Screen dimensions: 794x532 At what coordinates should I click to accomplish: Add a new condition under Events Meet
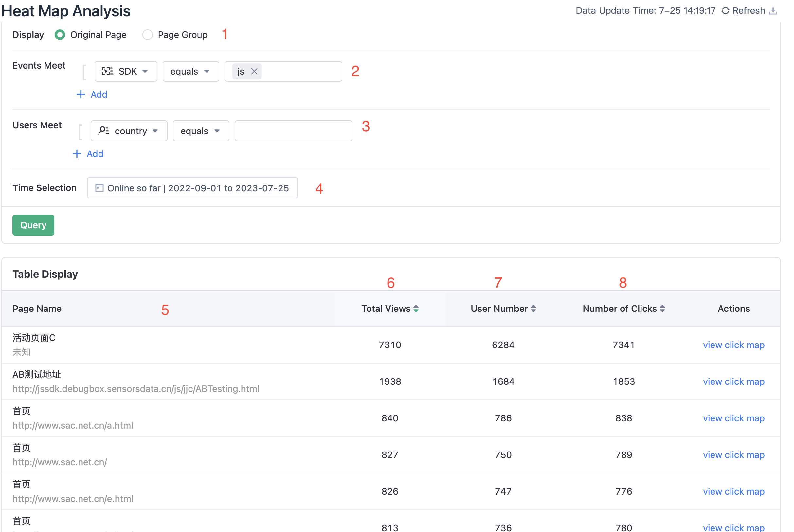point(92,94)
